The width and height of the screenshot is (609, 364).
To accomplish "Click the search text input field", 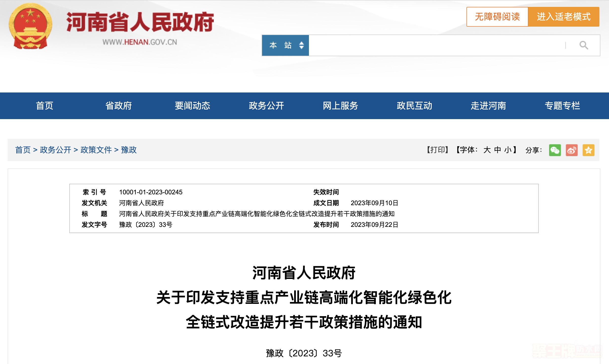I will [436, 45].
